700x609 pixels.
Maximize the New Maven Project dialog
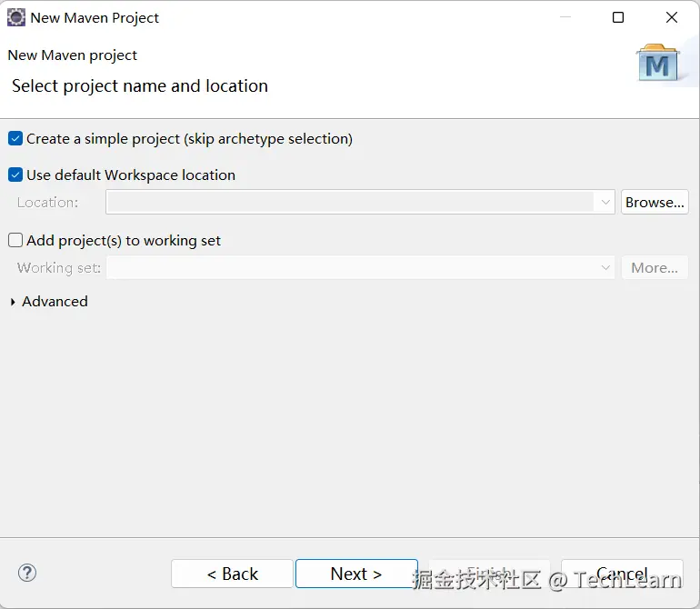(618, 17)
